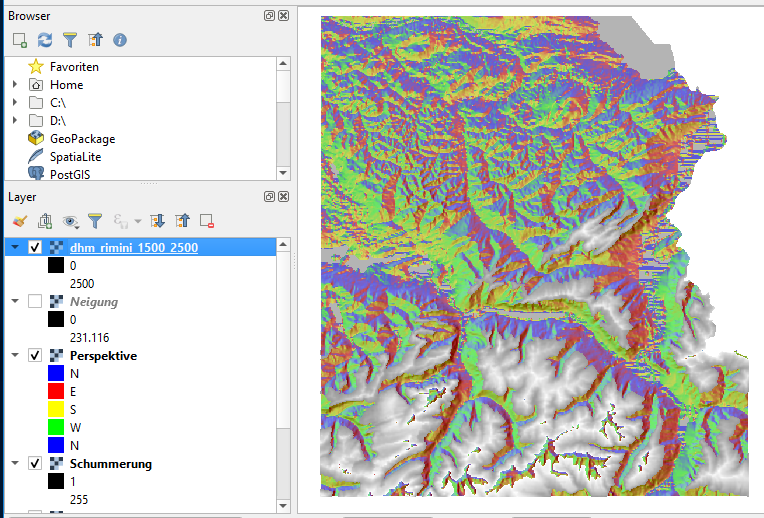Viewport: 764px width, 518px height.
Task: Open the Browser panel filter
Action: click(x=70, y=40)
